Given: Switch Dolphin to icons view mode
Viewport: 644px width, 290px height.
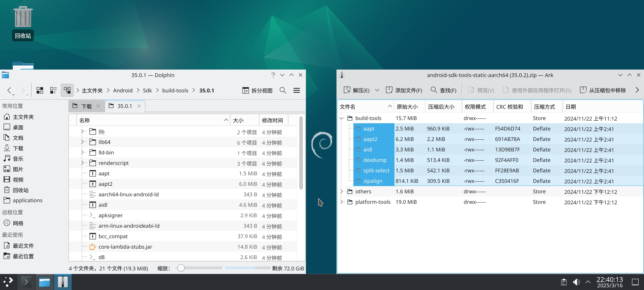Looking at the screenshot, I should 40,90.
